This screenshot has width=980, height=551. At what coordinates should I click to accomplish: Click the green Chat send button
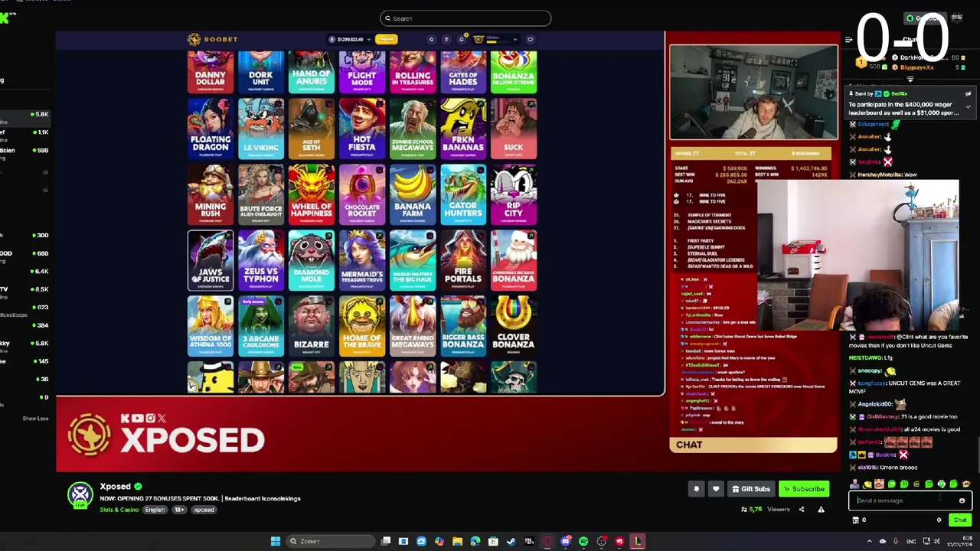960,520
